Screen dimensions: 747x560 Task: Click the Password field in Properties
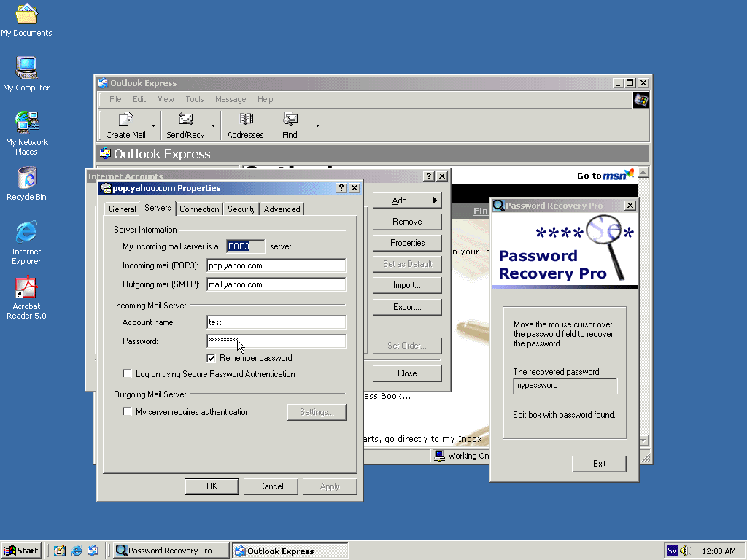(x=276, y=341)
